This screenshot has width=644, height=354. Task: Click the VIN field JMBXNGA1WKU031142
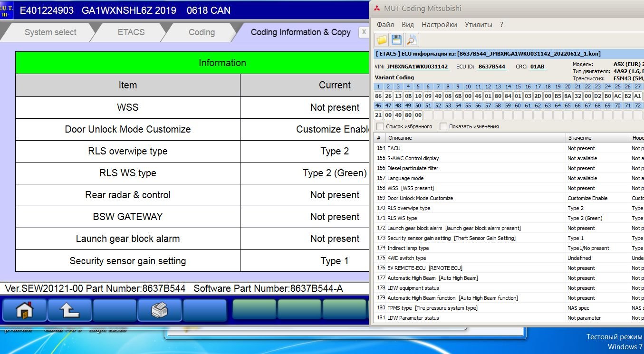click(x=417, y=67)
